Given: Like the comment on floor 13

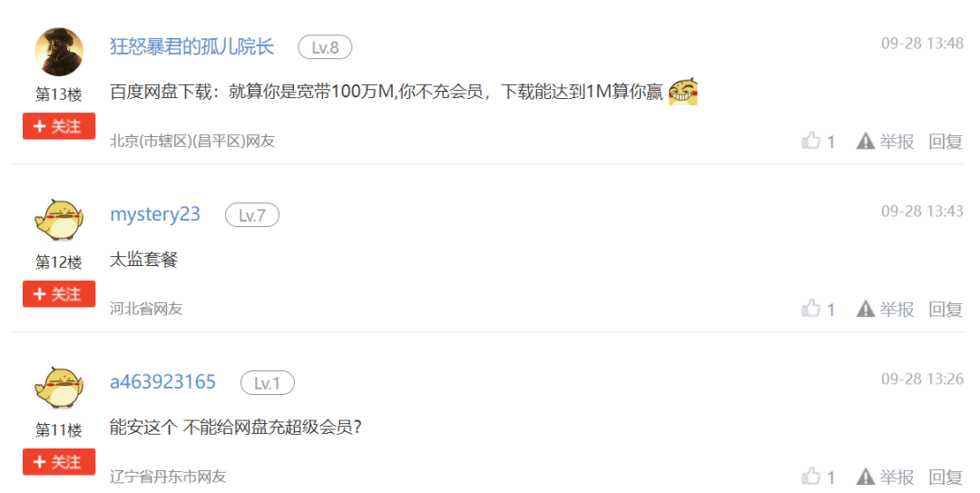Looking at the screenshot, I should pos(810,140).
